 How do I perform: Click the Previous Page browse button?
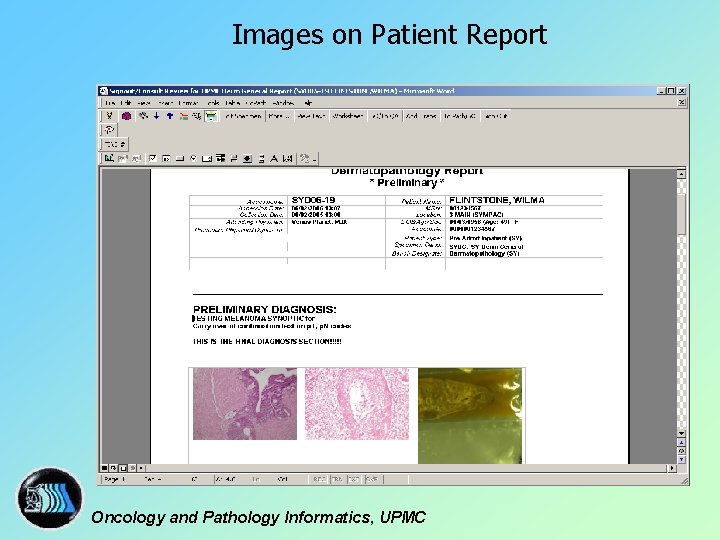click(x=681, y=442)
